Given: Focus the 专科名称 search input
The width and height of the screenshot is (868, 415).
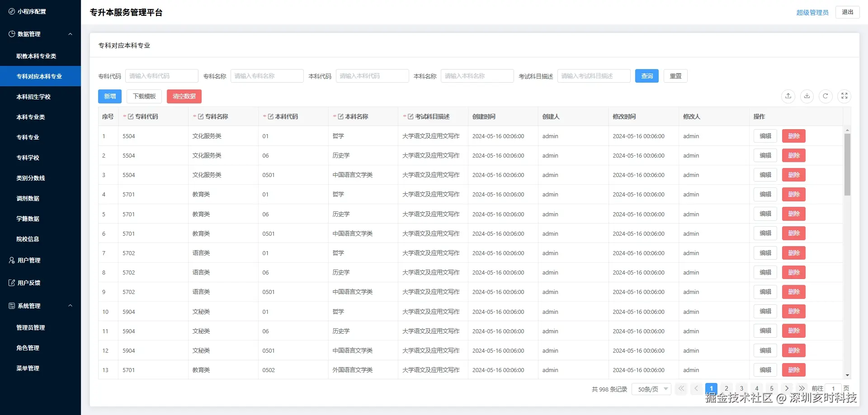Looking at the screenshot, I should [267, 76].
